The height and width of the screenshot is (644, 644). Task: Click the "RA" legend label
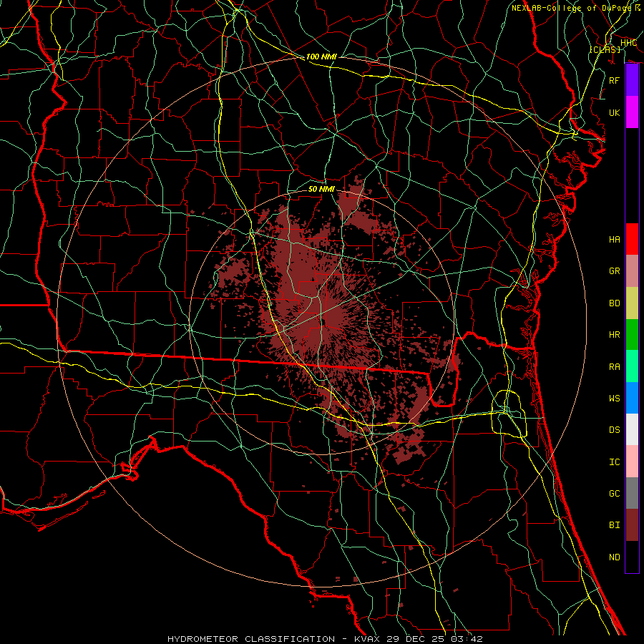tap(615, 367)
